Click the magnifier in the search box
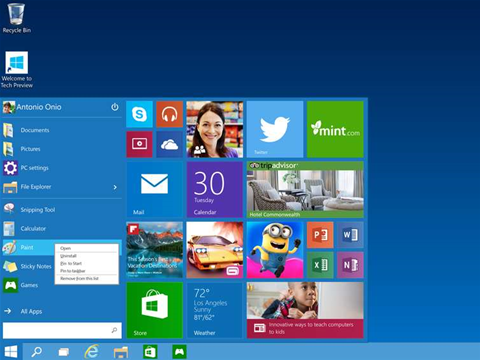The width and height of the screenshot is (480, 360). (114, 330)
